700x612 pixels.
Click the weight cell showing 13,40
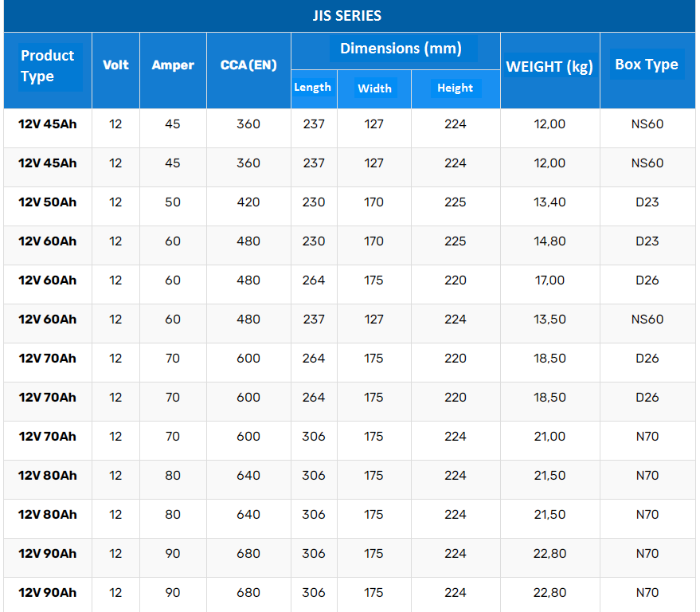549,202
